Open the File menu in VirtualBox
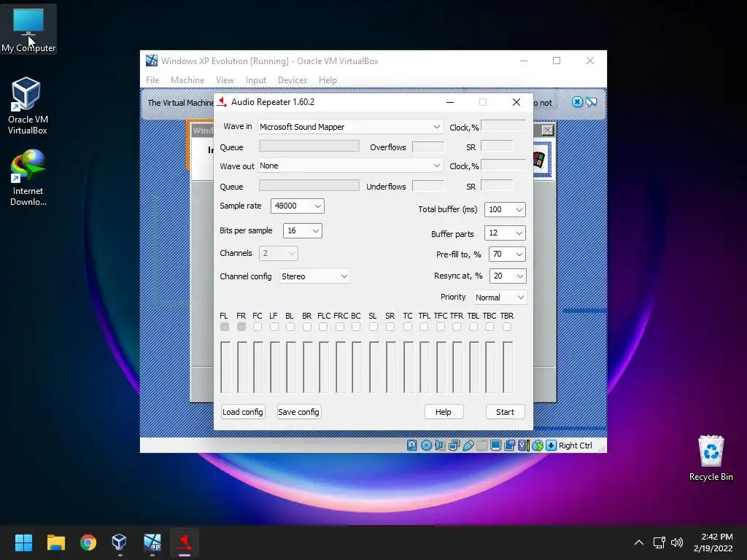The height and width of the screenshot is (560, 747). point(152,80)
